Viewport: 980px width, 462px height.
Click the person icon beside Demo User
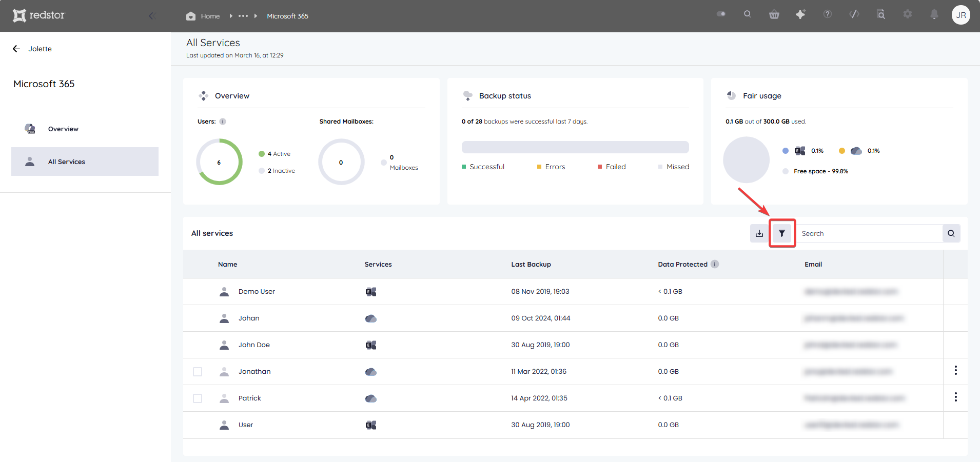[224, 291]
